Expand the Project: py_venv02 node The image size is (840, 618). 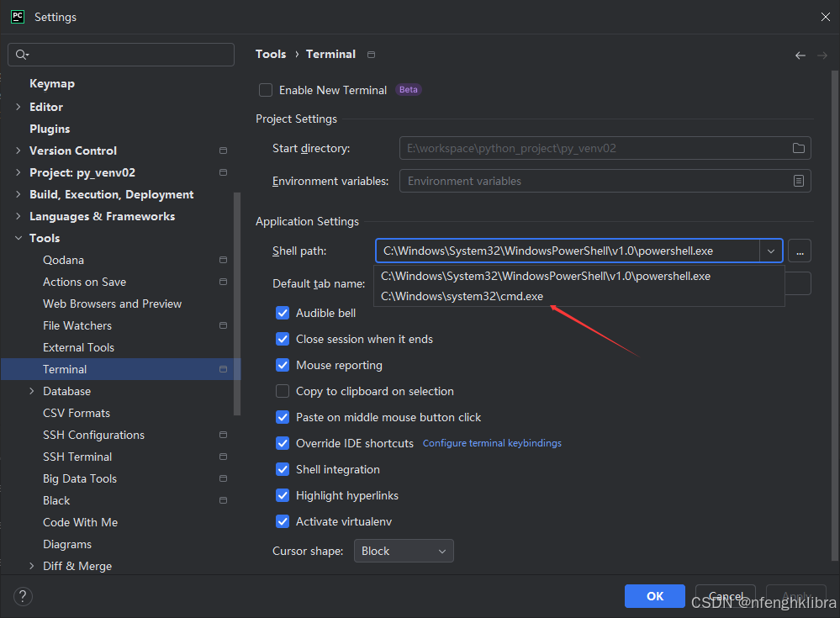click(x=18, y=172)
